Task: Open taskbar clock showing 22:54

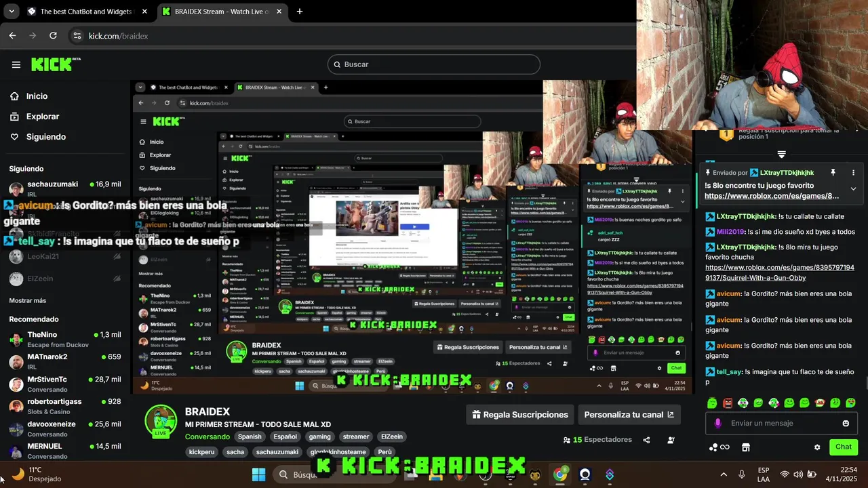Action: 842,474
